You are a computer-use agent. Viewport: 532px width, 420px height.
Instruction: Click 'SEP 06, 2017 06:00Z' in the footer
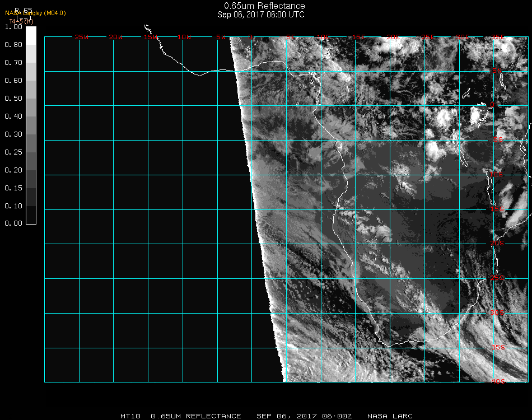[304, 416]
